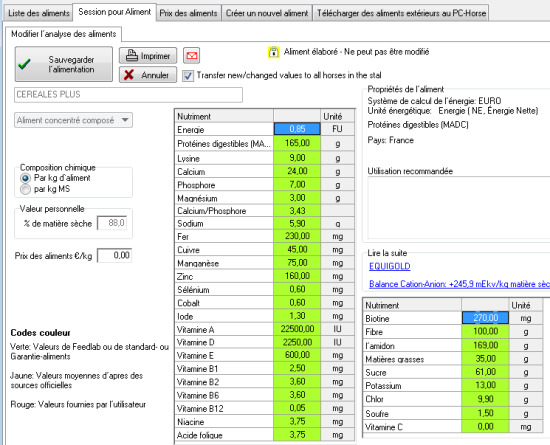Viewport: 550px width, 445px height.
Task: Click the red X on Annuler
Action: (129, 75)
